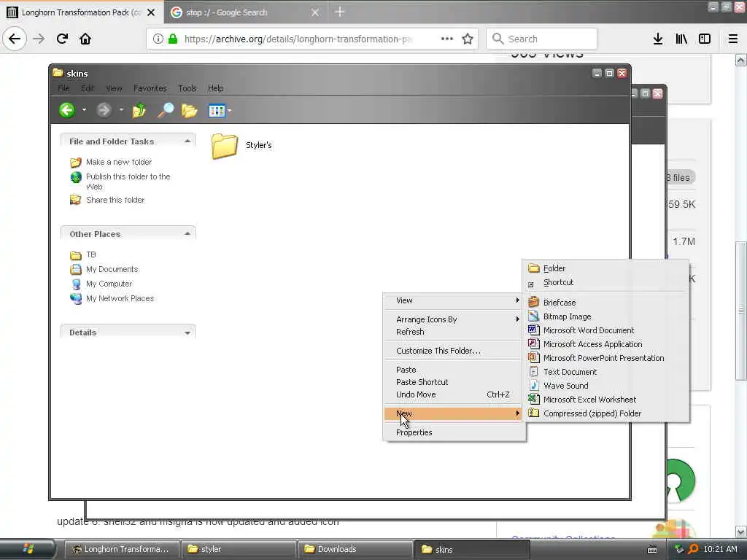Image resolution: width=747 pixels, height=560 pixels.
Task: Create a new Text Document
Action: click(606, 372)
